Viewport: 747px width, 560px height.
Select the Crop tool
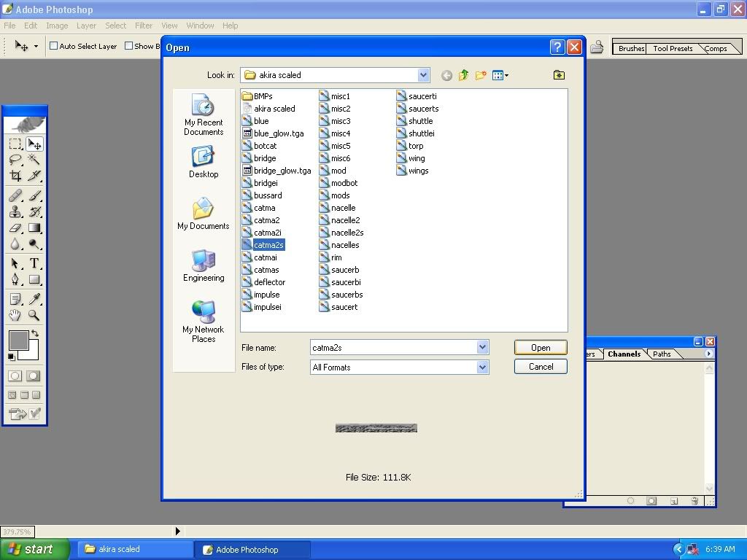tap(15, 176)
